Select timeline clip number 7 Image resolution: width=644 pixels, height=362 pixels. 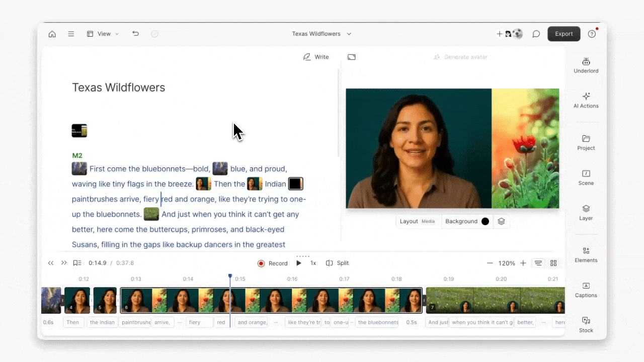coord(496,300)
